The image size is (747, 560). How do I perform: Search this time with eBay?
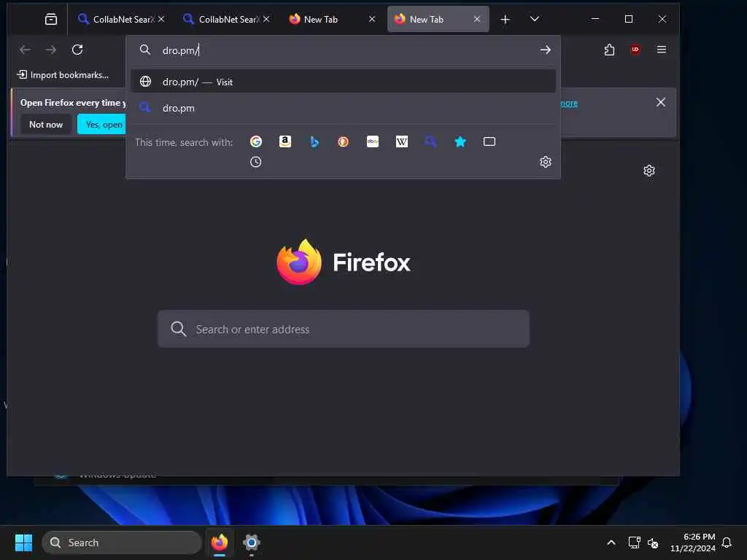coord(373,141)
